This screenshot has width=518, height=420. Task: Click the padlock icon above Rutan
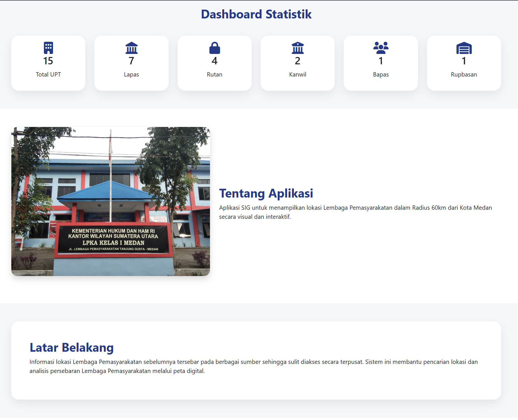pyautogui.click(x=215, y=48)
